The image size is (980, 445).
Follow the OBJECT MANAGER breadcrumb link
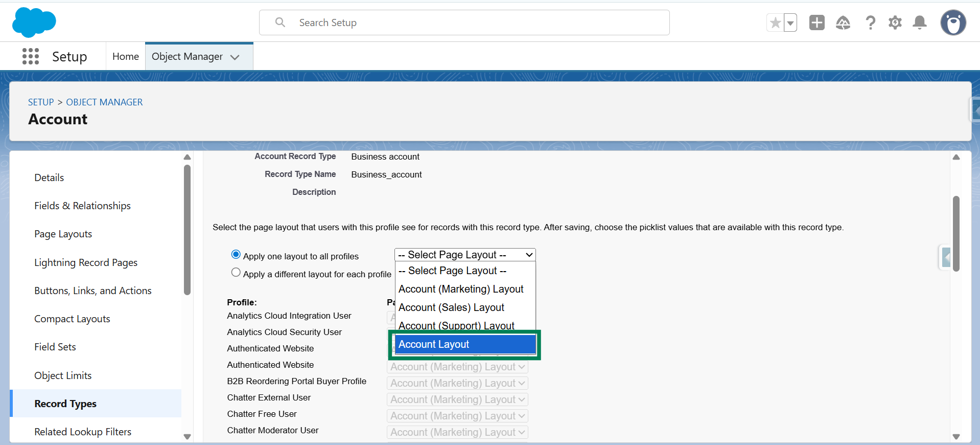pos(104,102)
